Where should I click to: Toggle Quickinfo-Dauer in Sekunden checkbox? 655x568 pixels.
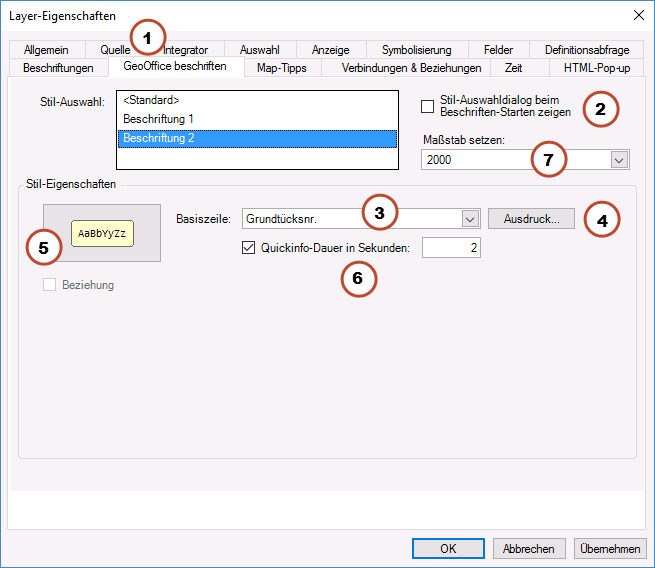pos(249,248)
